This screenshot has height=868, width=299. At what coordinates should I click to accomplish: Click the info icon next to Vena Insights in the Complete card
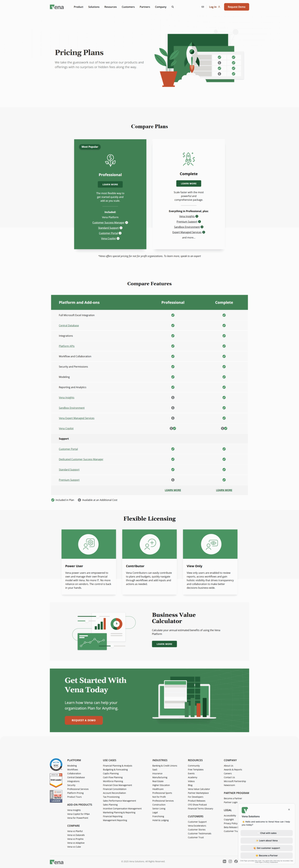pyautogui.click(x=197, y=216)
